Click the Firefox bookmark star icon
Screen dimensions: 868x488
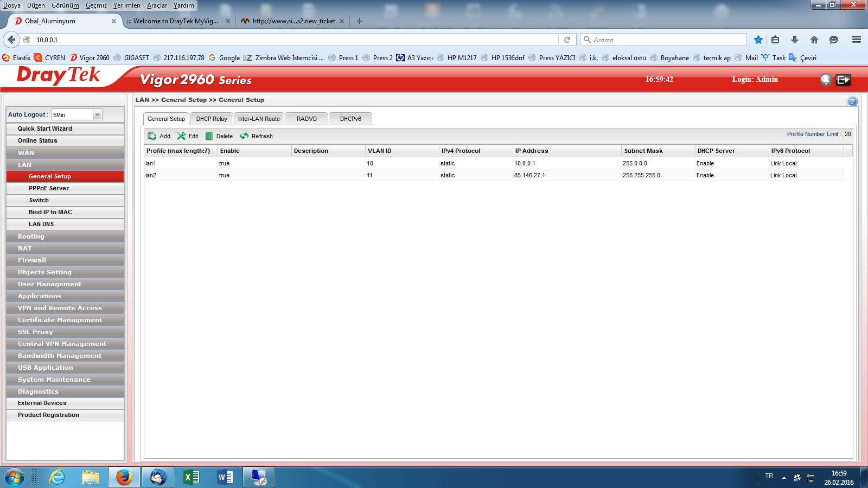click(x=758, y=40)
